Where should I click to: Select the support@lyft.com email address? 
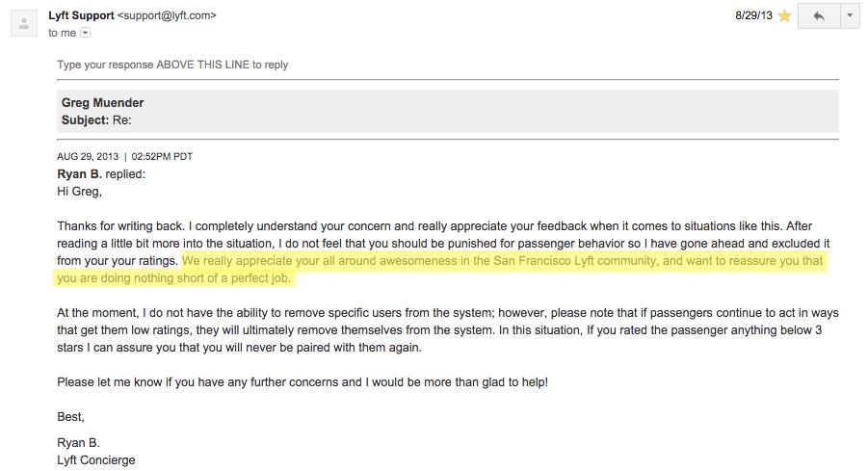click(167, 15)
